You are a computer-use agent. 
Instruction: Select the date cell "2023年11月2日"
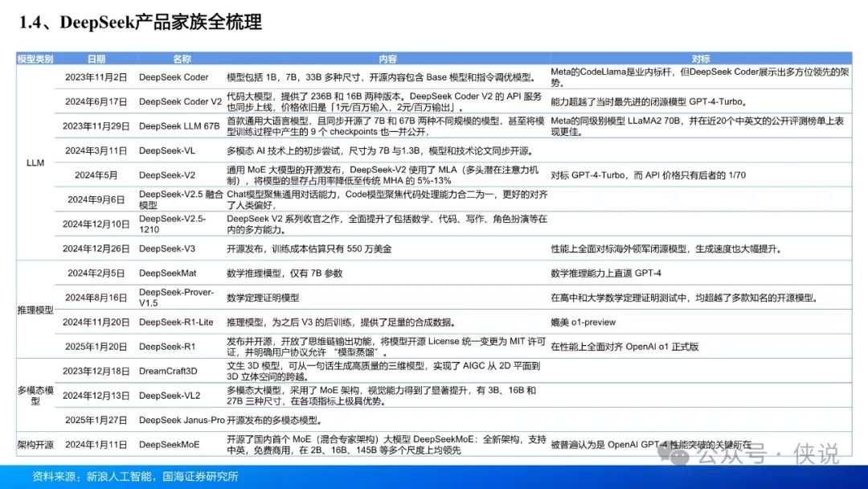click(x=96, y=77)
